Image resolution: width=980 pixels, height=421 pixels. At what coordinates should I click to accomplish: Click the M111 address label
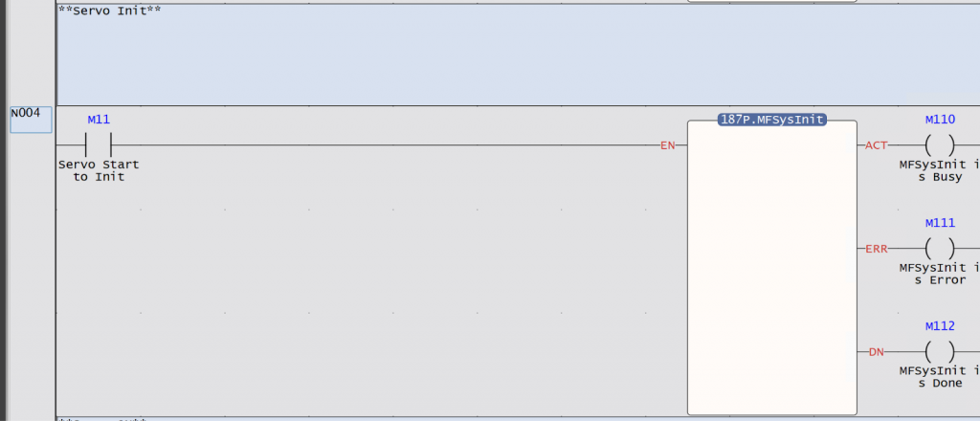(940, 223)
